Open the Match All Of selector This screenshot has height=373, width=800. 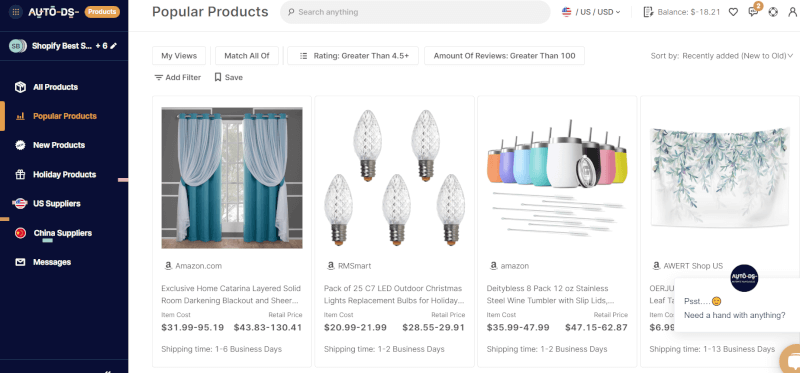point(247,56)
